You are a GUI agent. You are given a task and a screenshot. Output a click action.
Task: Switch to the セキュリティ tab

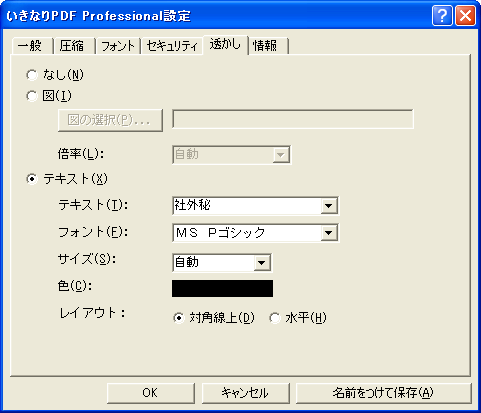tap(172, 46)
